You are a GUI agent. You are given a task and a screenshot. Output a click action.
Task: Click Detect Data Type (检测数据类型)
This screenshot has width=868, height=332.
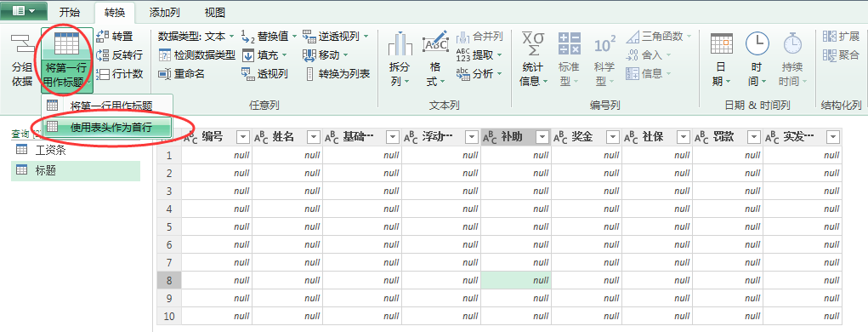click(x=196, y=54)
